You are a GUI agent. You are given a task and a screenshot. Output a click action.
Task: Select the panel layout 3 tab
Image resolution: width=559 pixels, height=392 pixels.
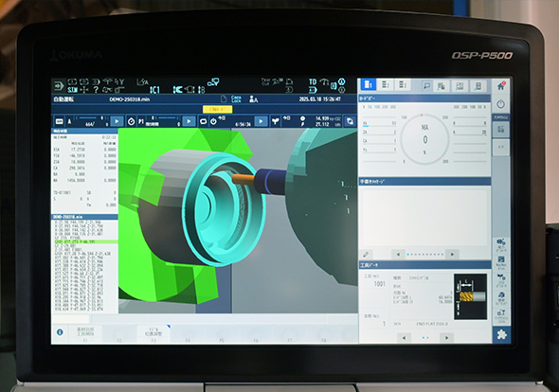coord(403,85)
